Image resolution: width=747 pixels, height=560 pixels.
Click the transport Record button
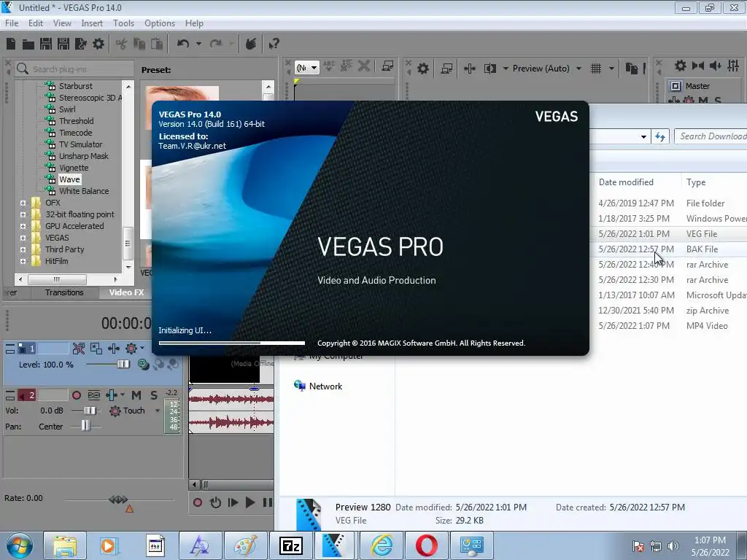point(197,502)
